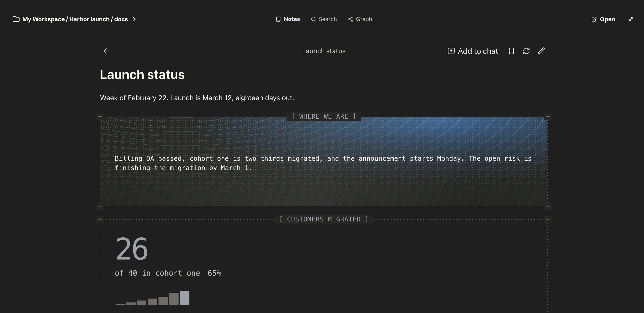Expand the breadcrumb chevron after docs

tap(134, 19)
